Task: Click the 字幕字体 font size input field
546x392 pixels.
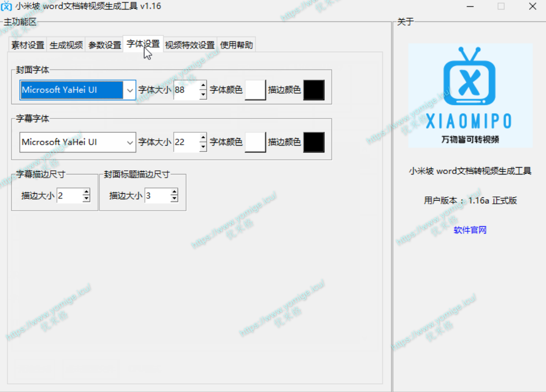Action: point(186,142)
